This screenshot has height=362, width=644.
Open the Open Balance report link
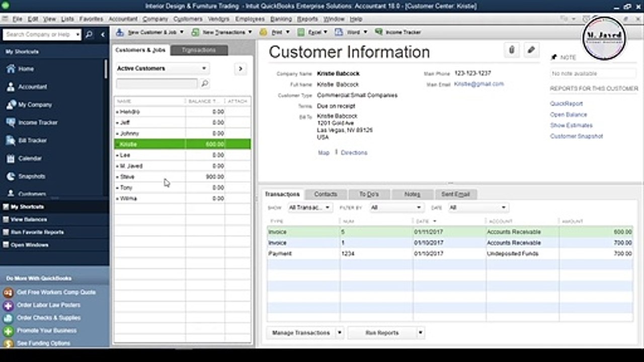click(569, 115)
